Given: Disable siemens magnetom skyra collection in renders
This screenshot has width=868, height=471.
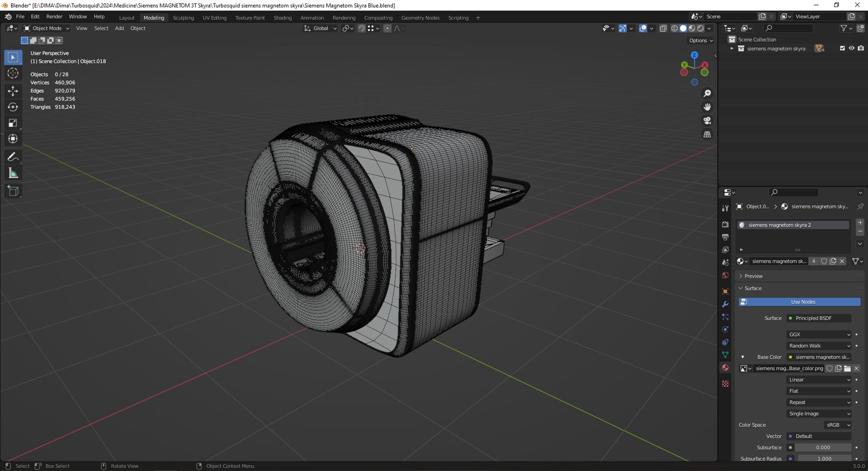Looking at the screenshot, I should pyautogui.click(x=861, y=48).
